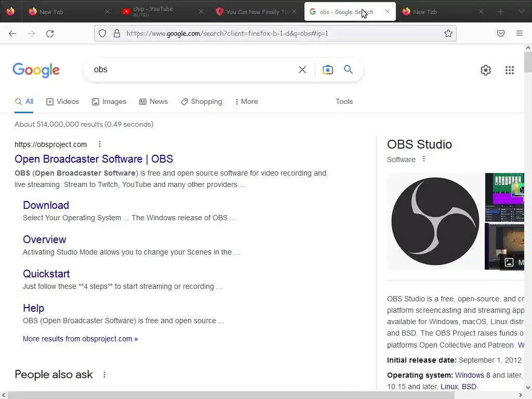
Task: Select the News search filter
Action: click(x=153, y=101)
